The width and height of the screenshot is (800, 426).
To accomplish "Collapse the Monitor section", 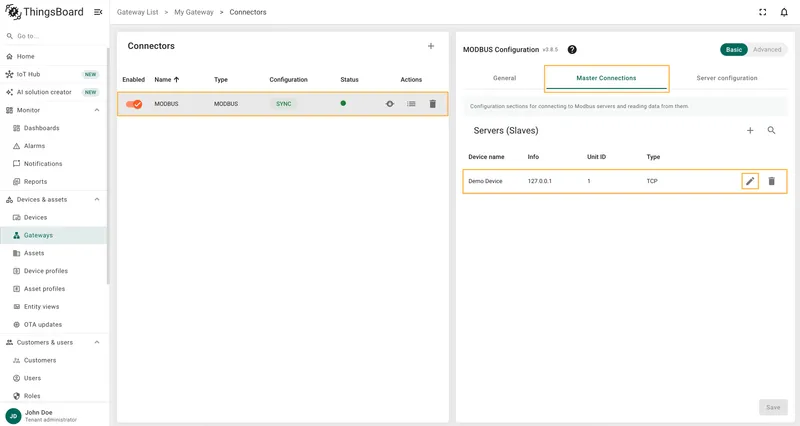I will tap(97, 110).
